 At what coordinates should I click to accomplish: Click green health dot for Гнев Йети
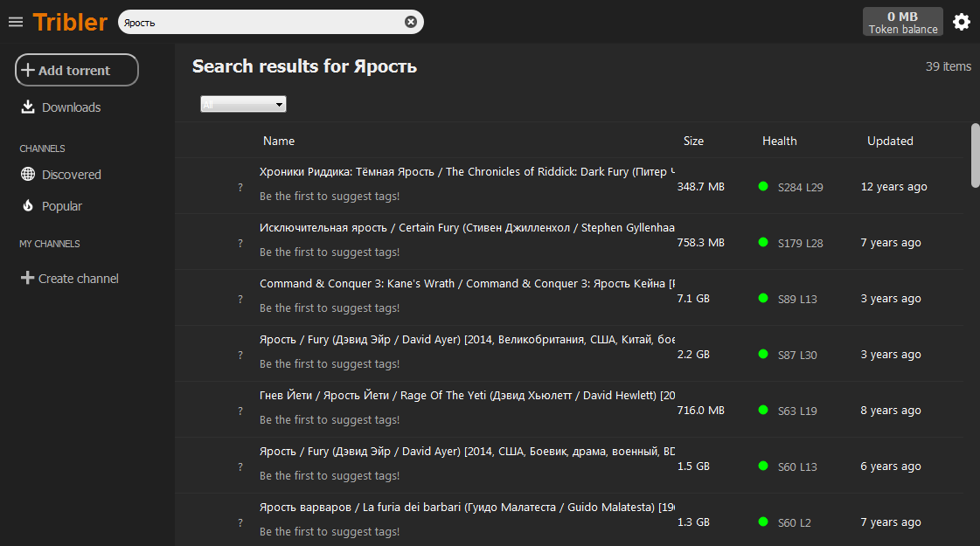click(763, 410)
